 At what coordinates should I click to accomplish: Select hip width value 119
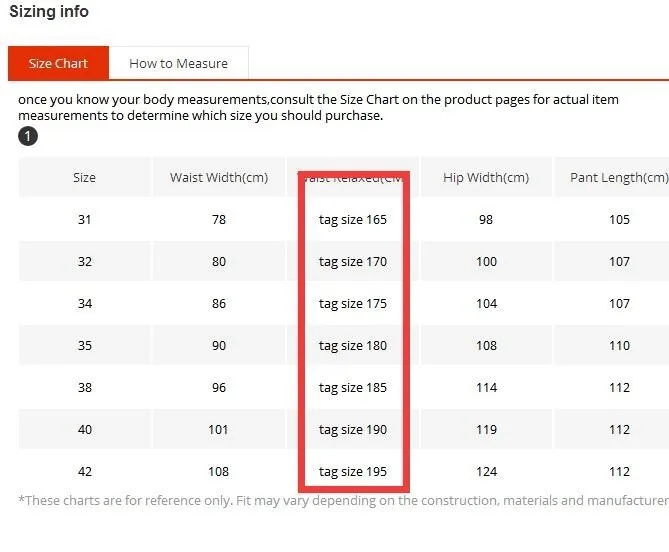[x=486, y=430]
